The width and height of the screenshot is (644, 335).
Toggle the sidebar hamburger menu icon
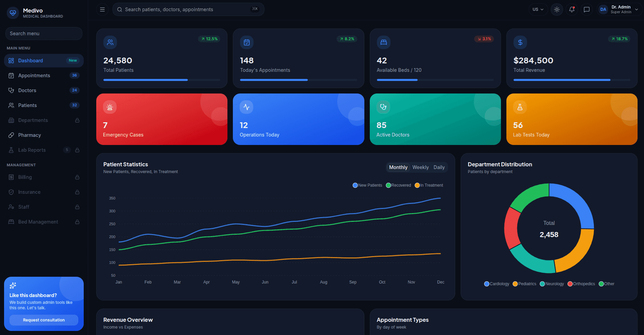pyautogui.click(x=102, y=9)
